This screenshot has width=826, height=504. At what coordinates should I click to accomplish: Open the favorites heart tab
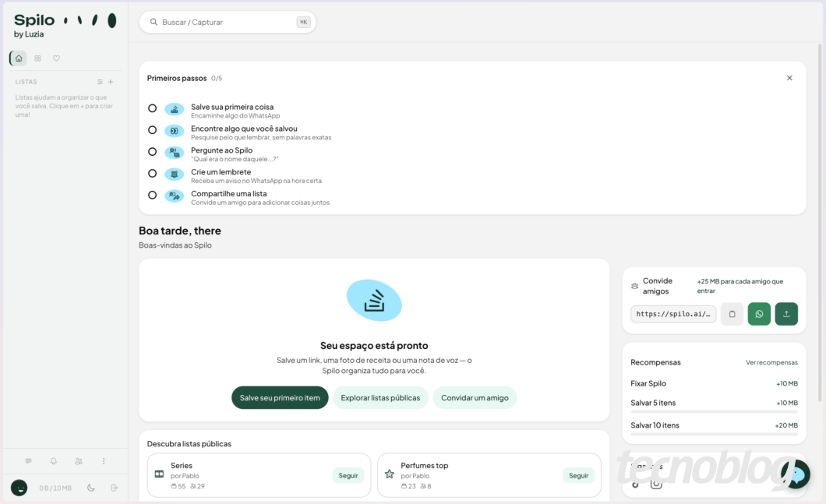point(56,58)
